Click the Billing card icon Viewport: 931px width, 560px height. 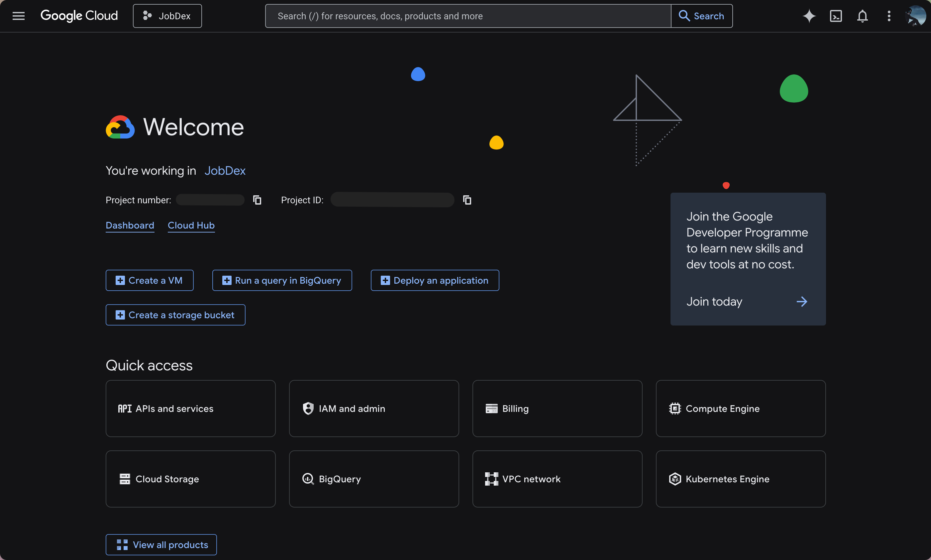[x=491, y=408]
